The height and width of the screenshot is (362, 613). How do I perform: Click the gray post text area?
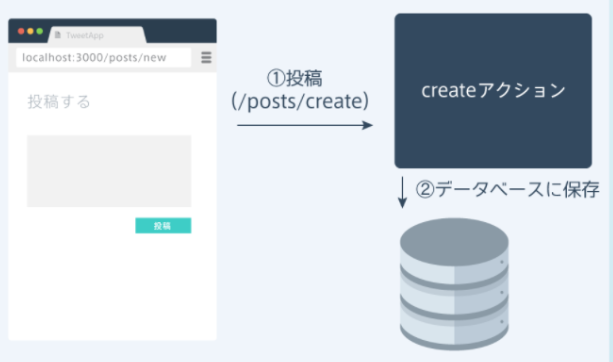coord(109,171)
